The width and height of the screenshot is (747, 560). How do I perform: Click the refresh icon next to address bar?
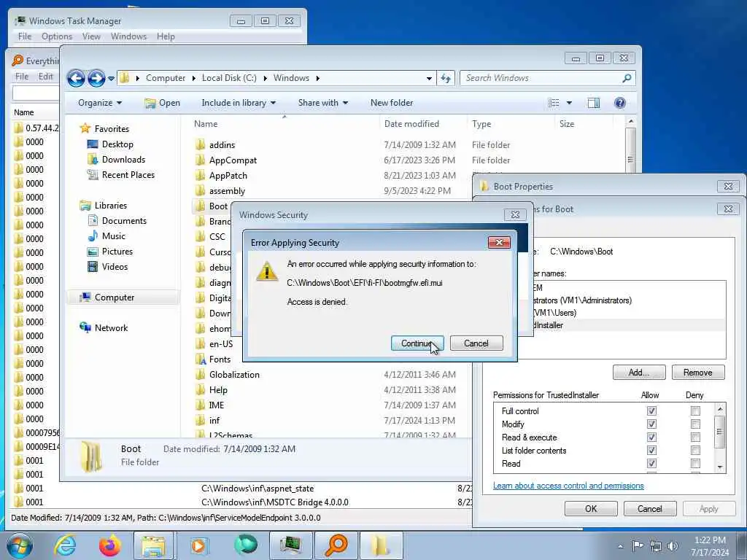(446, 78)
